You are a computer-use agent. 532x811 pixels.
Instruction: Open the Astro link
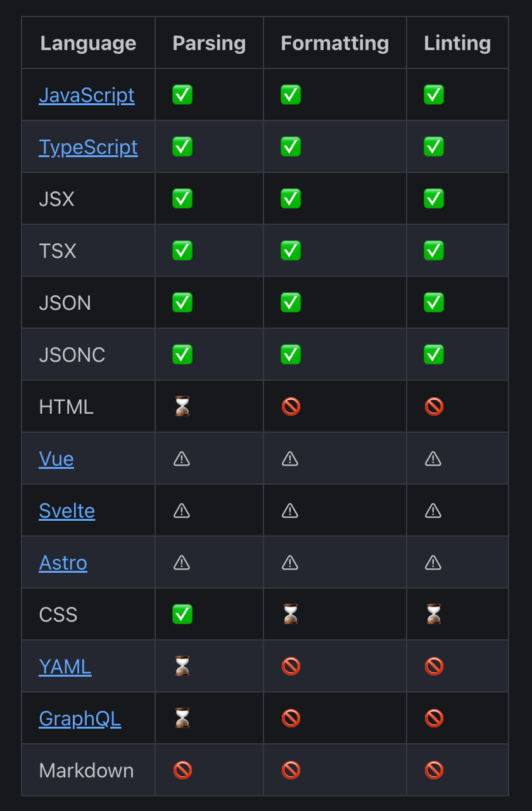(63, 563)
